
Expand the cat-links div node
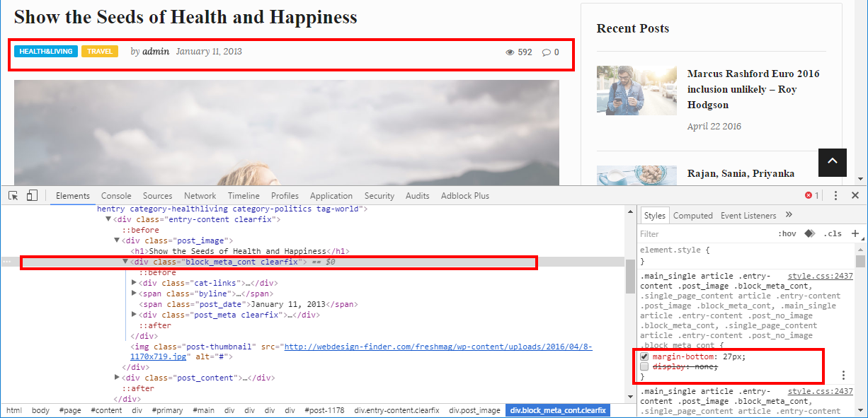(x=135, y=283)
